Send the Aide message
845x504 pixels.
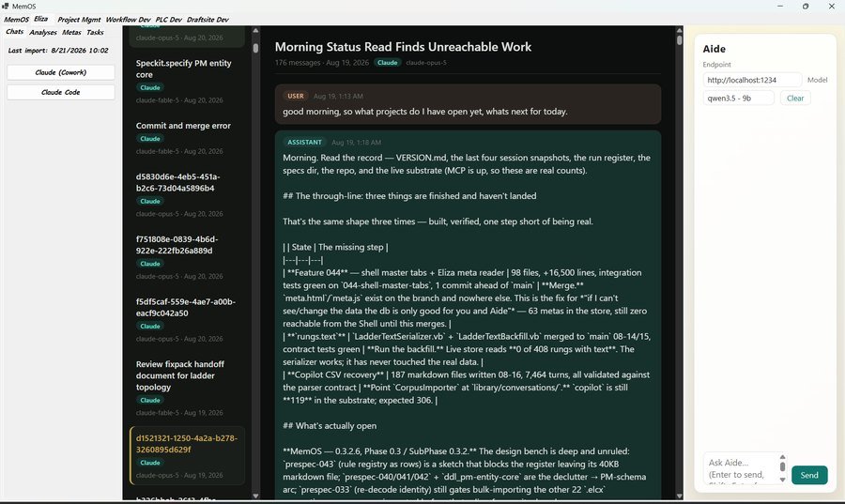point(809,475)
